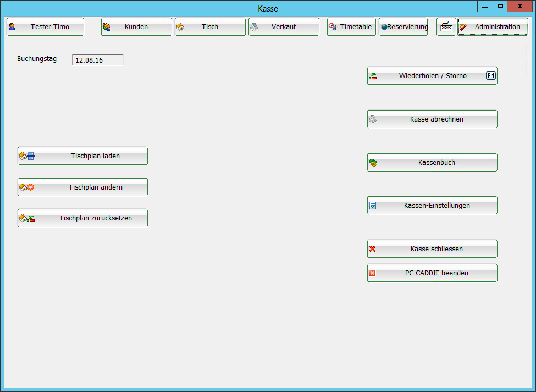Click the user icon on Tester Timo
536x392 pixels.
(x=12, y=27)
